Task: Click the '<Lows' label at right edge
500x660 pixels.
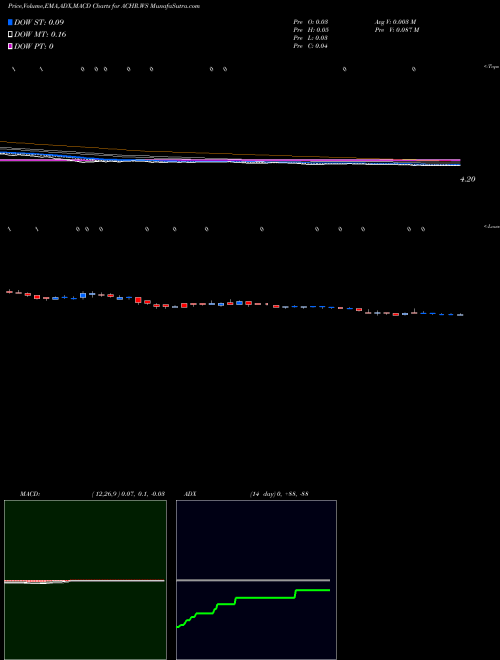Action: pyautogui.click(x=491, y=226)
